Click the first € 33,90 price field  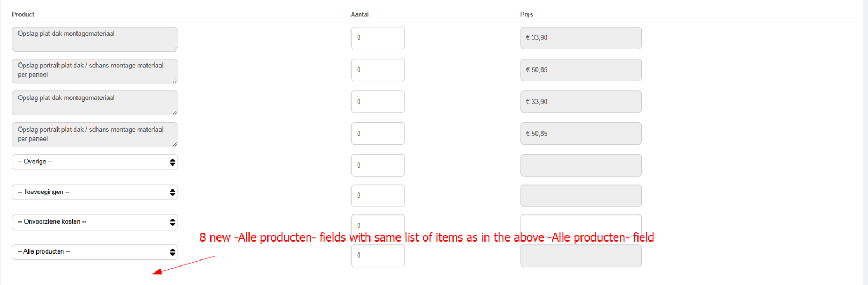click(x=580, y=38)
